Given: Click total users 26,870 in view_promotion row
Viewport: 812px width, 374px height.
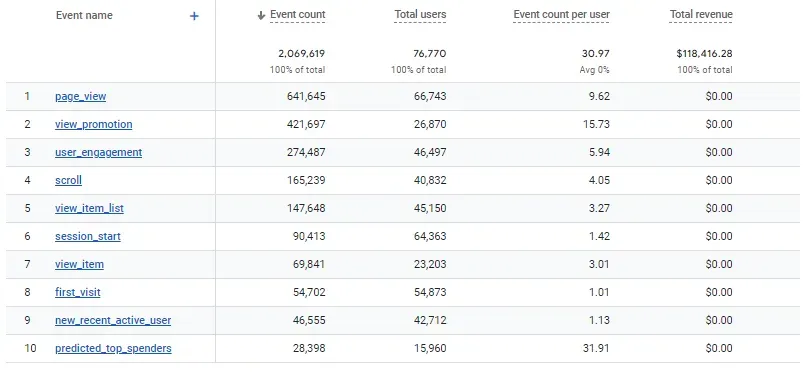Looking at the screenshot, I should 430,124.
